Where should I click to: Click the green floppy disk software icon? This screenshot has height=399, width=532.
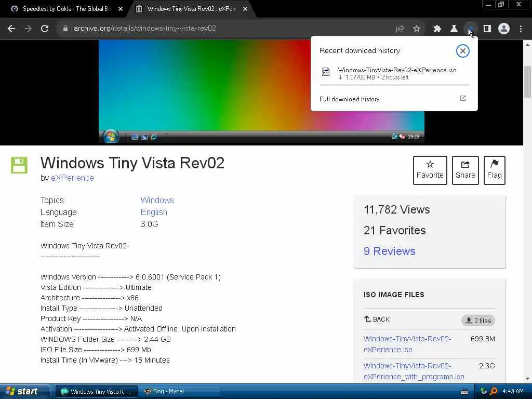pyautogui.click(x=19, y=165)
